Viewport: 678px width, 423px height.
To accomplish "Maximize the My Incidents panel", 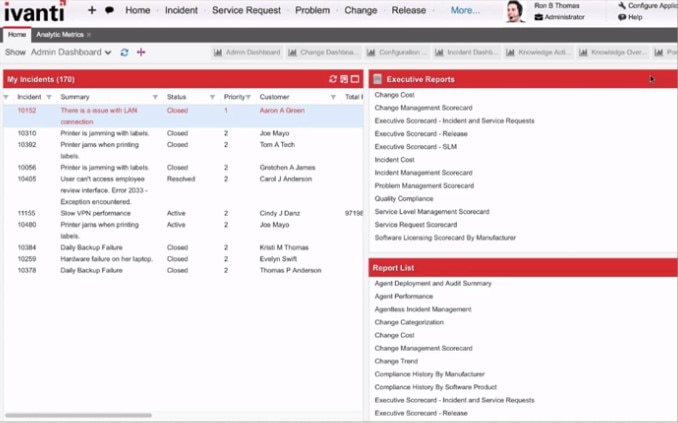I will (355, 79).
